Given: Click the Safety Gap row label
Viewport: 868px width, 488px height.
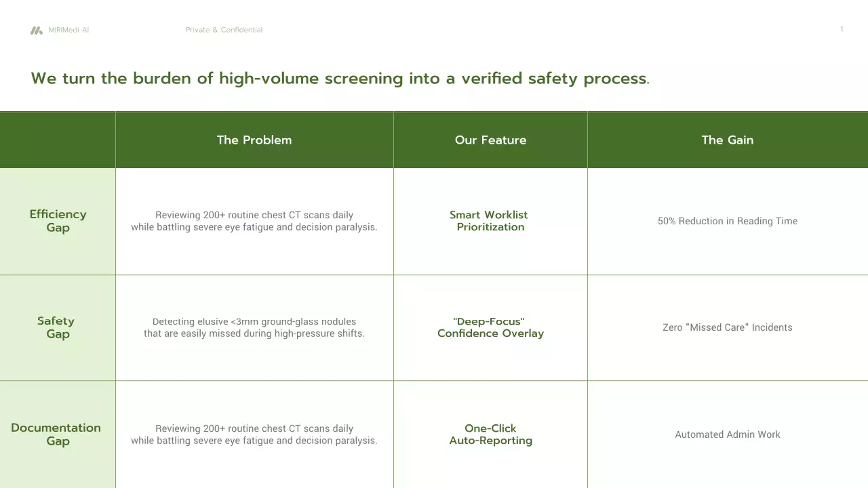Looking at the screenshot, I should [57, 327].
